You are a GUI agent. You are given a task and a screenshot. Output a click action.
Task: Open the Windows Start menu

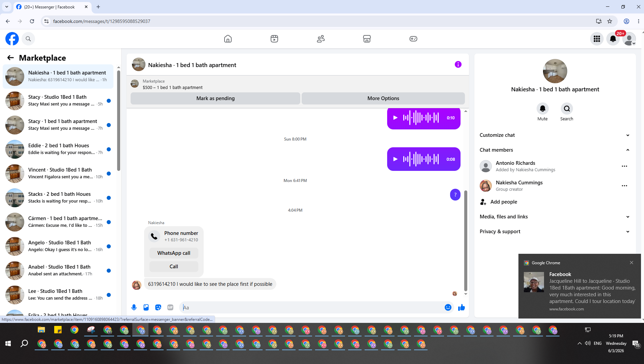(8, 343)
